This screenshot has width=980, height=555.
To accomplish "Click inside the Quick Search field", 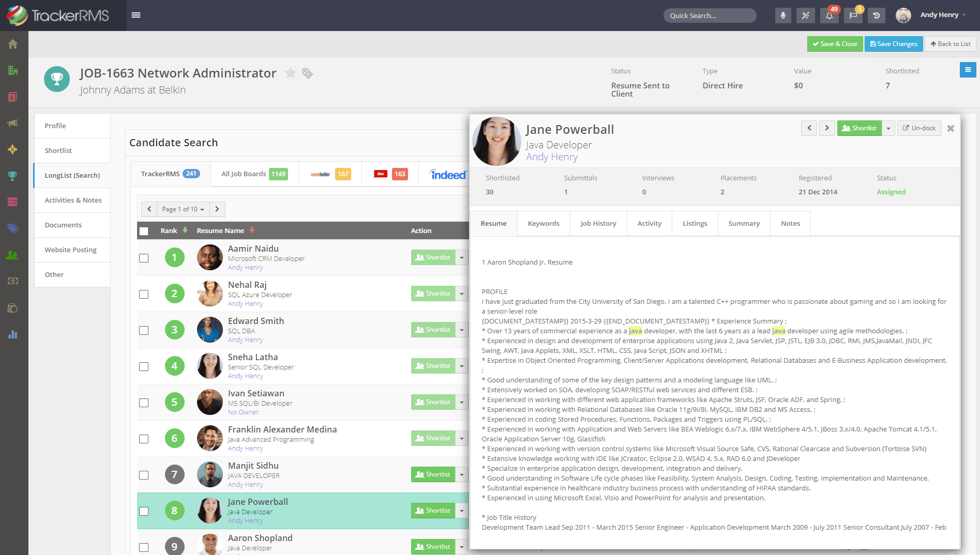I will tap(709, 16).
